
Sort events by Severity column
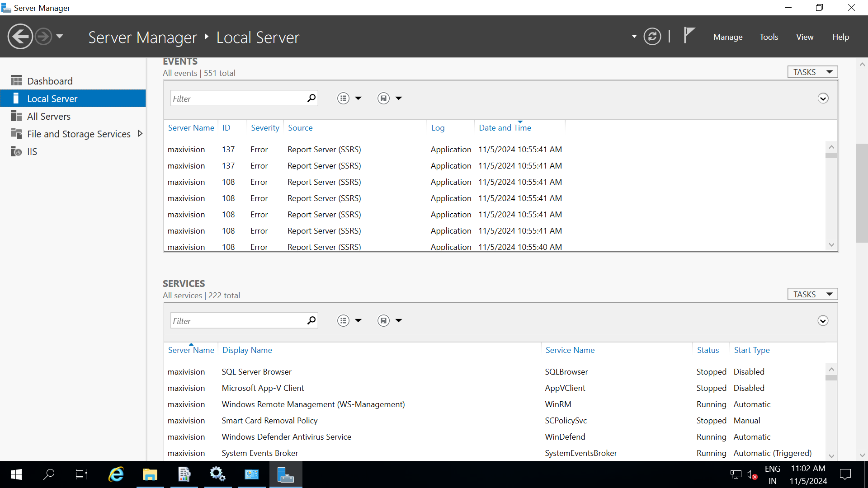(265, 128)
